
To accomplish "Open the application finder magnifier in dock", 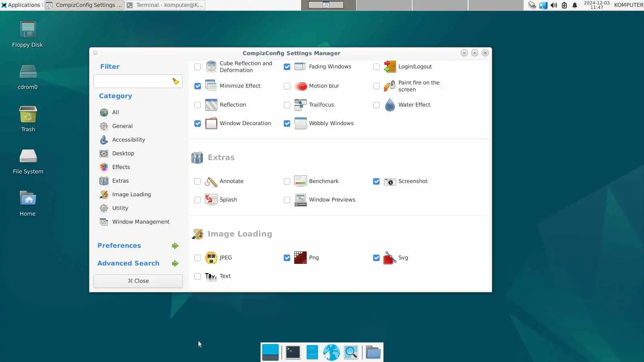I will pyautogui.click(x=351, y=352).
